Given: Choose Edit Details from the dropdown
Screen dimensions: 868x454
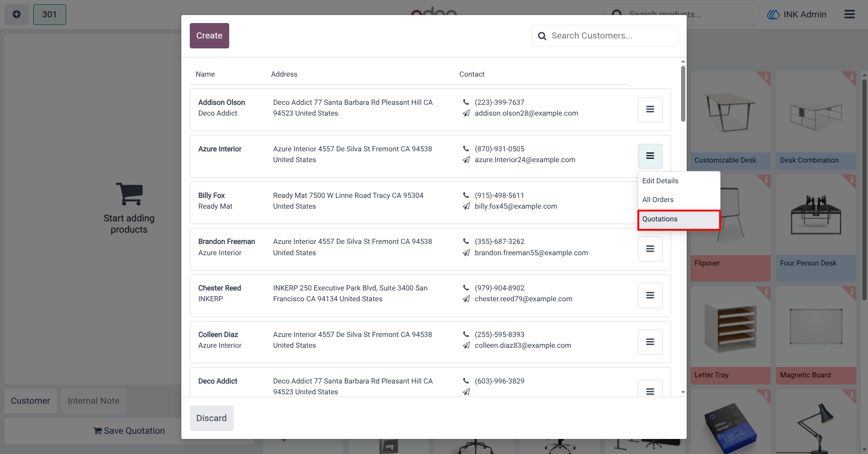Looking at the screenshot, I should (679, 181).
